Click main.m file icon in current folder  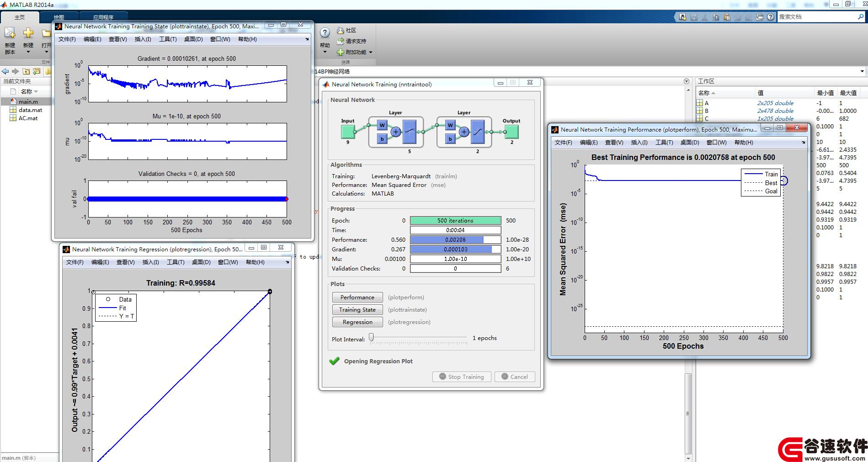point(13,101)
